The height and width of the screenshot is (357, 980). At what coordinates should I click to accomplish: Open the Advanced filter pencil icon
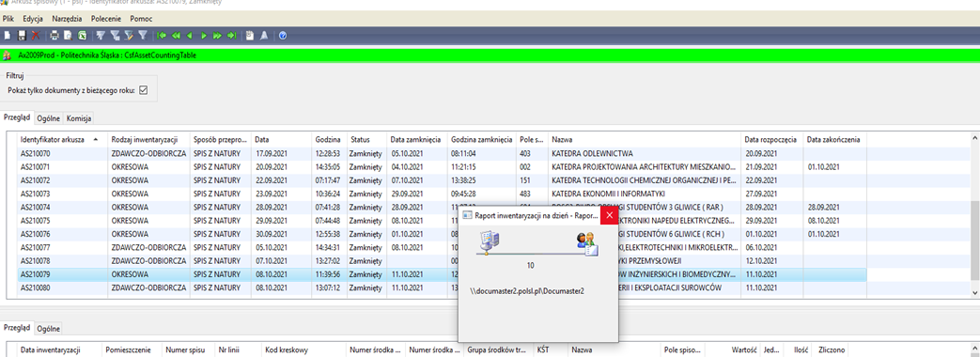[129, 36]
